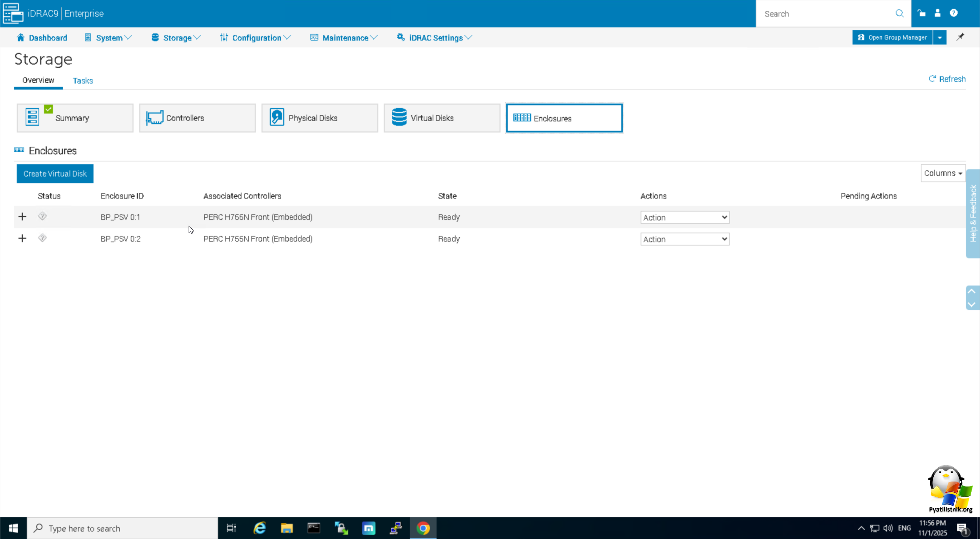
Task: Click the search magnifier icon
Action: (x=899, y=14)
